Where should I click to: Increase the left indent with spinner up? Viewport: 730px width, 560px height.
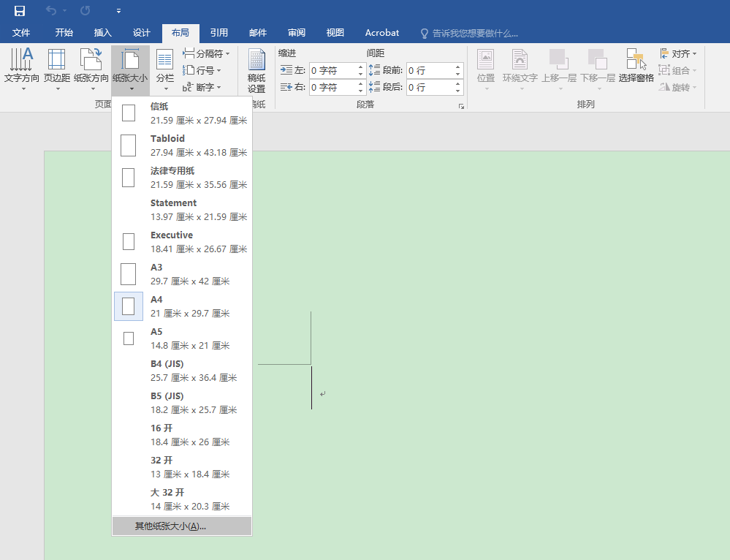pyautogui.click(x=360, y=67)
